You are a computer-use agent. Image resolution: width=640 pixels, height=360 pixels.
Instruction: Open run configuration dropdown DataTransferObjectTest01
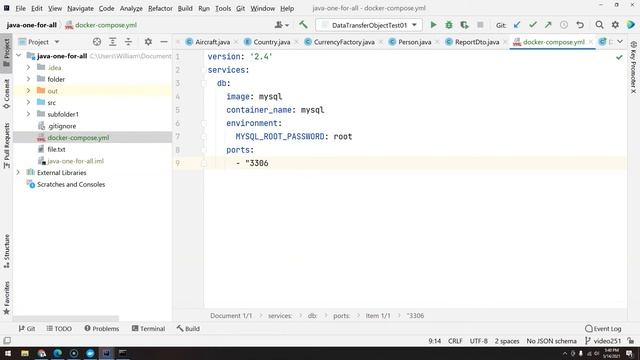[x=369, y=25]
